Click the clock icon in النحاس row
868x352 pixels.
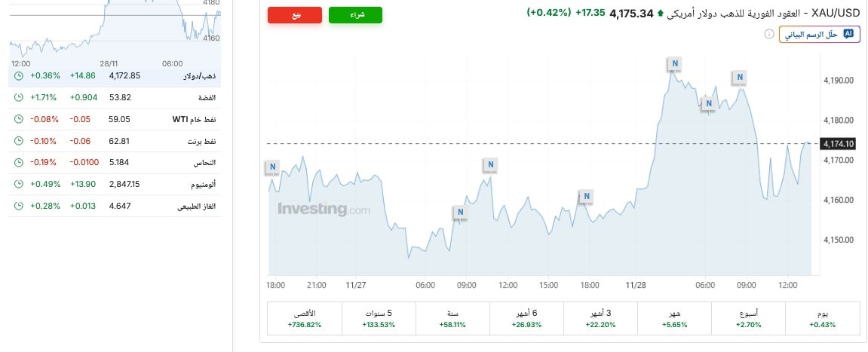pos(18,162)
